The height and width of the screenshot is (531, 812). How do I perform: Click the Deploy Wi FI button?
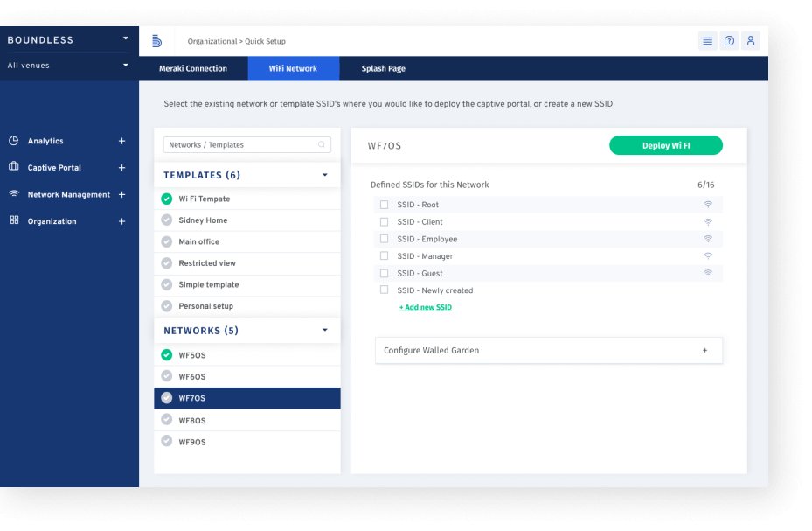pos(665,145)
